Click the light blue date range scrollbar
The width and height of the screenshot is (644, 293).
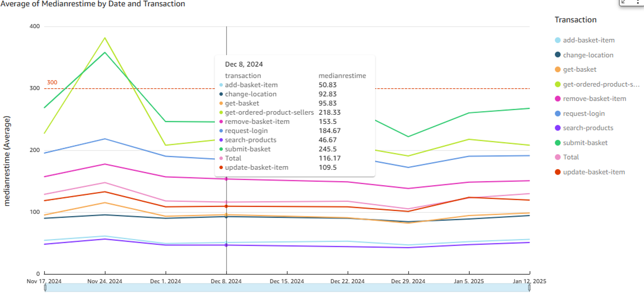[288, 288]
